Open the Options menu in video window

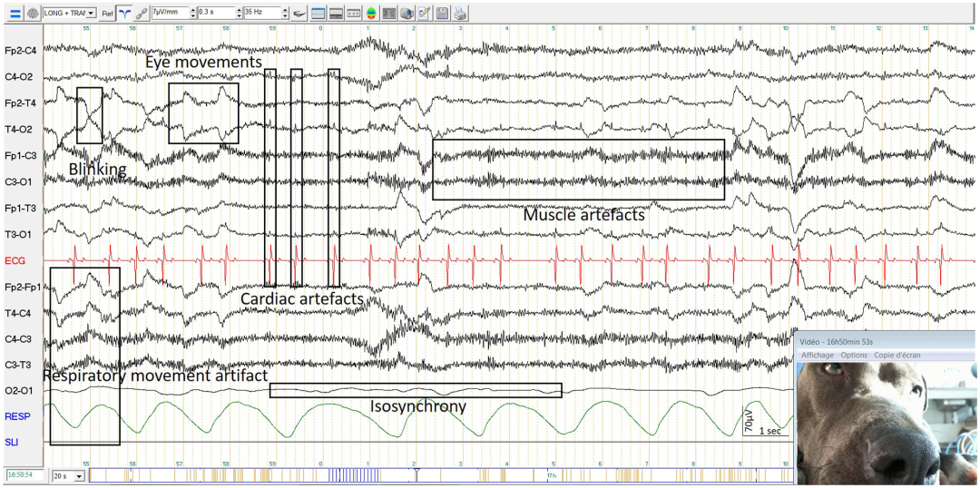[x=853, y=355]
